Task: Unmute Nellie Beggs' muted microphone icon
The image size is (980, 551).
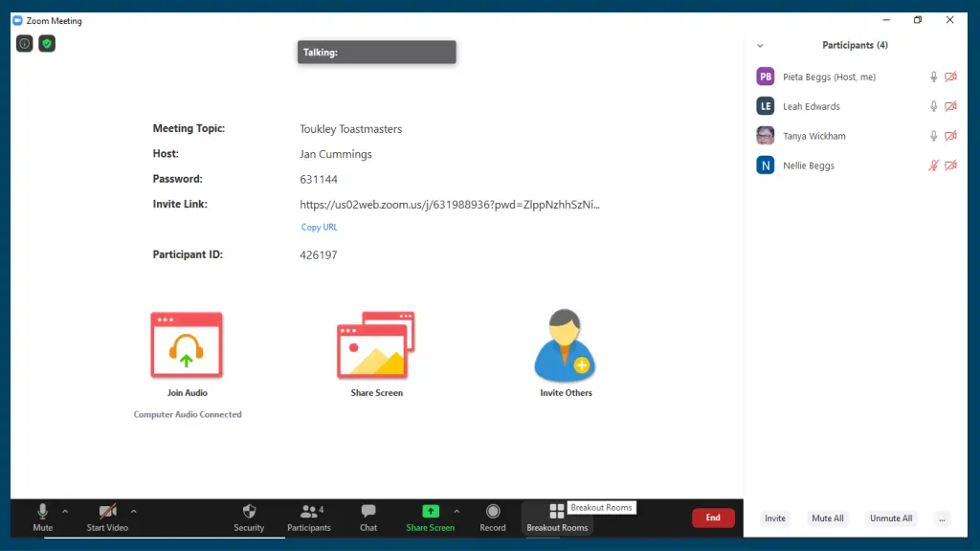Action: pyautogui.click(x=934, y=165)
